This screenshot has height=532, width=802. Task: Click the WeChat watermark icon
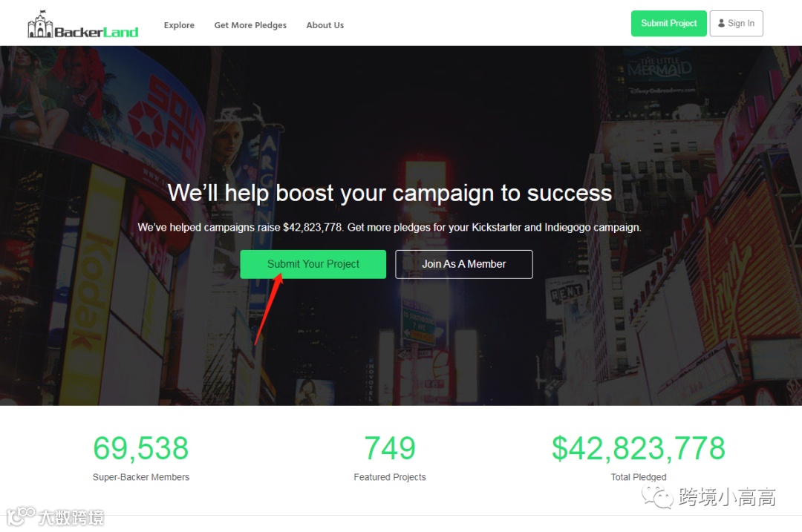pos(658,496)
